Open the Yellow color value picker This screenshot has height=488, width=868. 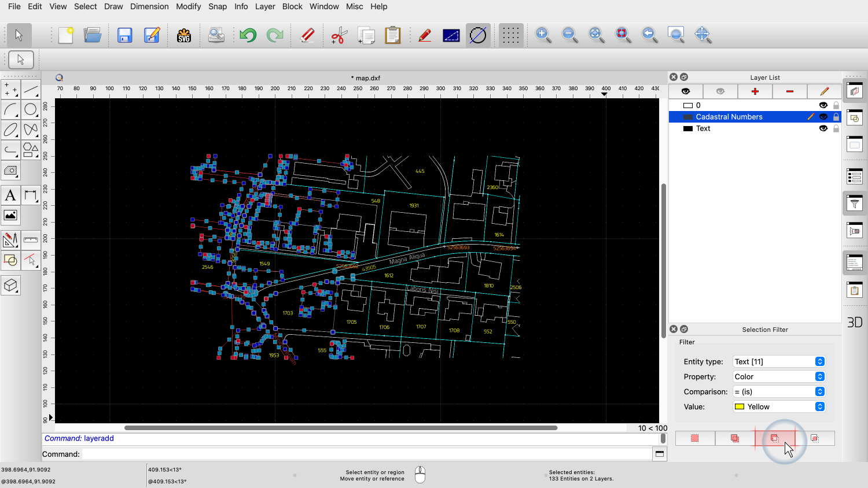(778, 406)
